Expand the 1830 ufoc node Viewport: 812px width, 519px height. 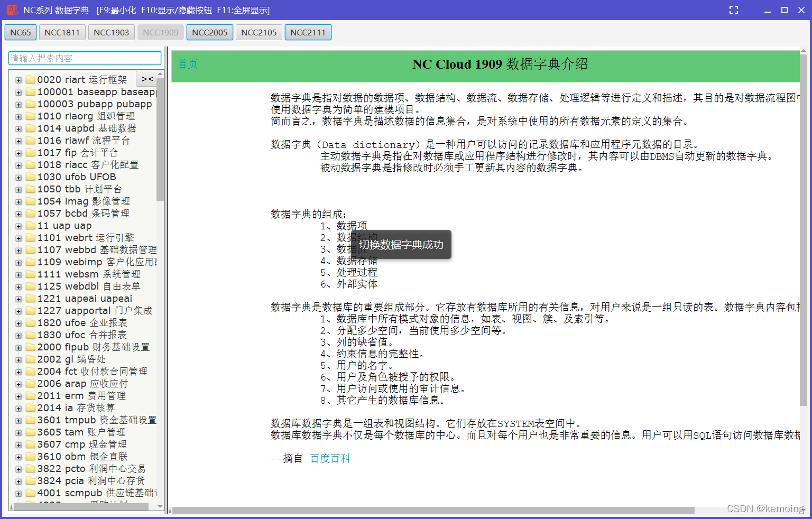pos(19,336)
